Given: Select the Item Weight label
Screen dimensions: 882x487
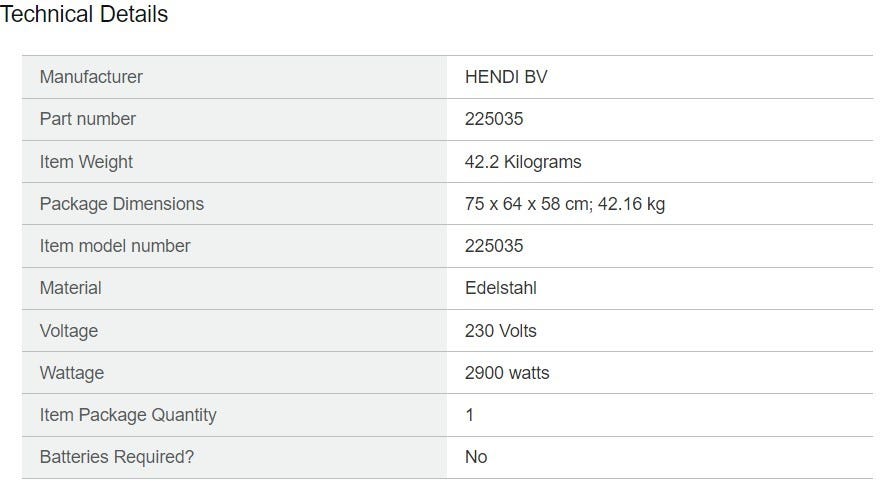Looking at the screenshot, I should (86, 162).
